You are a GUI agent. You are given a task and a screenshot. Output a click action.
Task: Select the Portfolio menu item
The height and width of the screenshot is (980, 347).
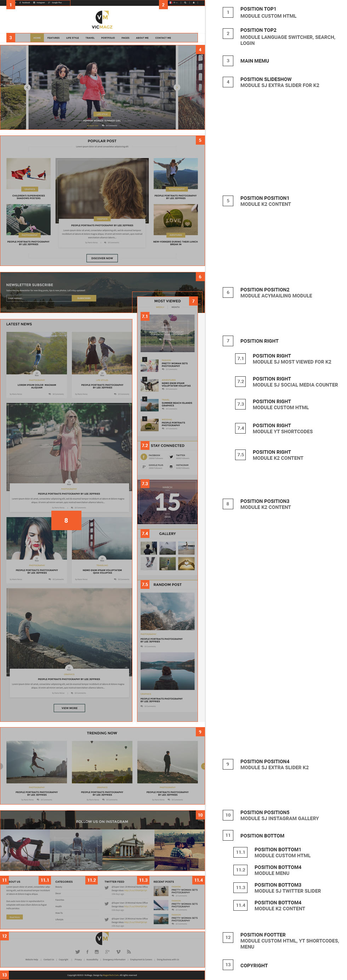(108, 38)
